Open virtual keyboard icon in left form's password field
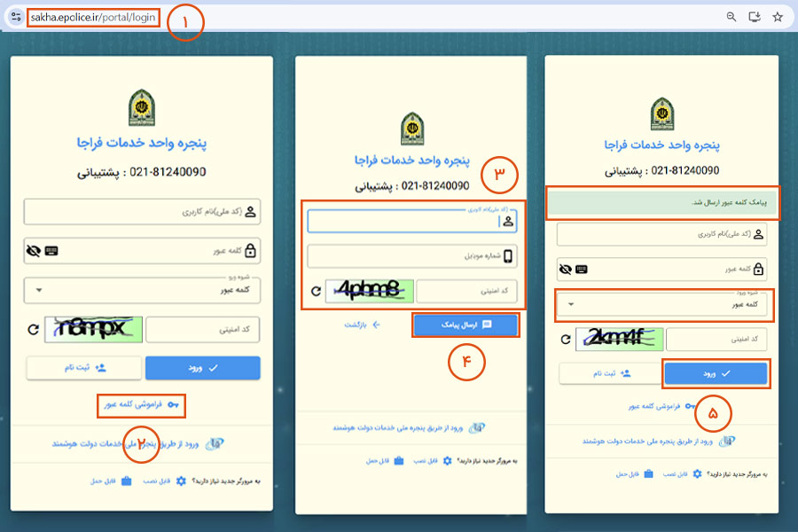 coord(51,252)
